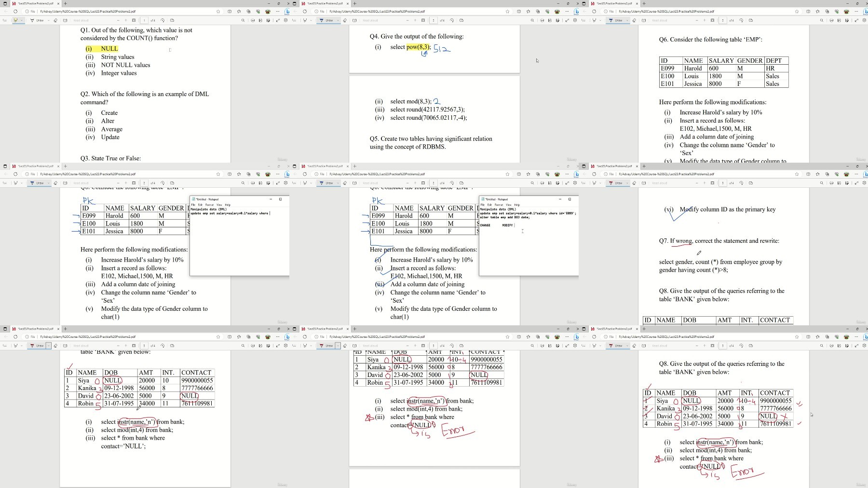Open Notepad Help menu in CHANGE MODIFY window

coord(517,205)
